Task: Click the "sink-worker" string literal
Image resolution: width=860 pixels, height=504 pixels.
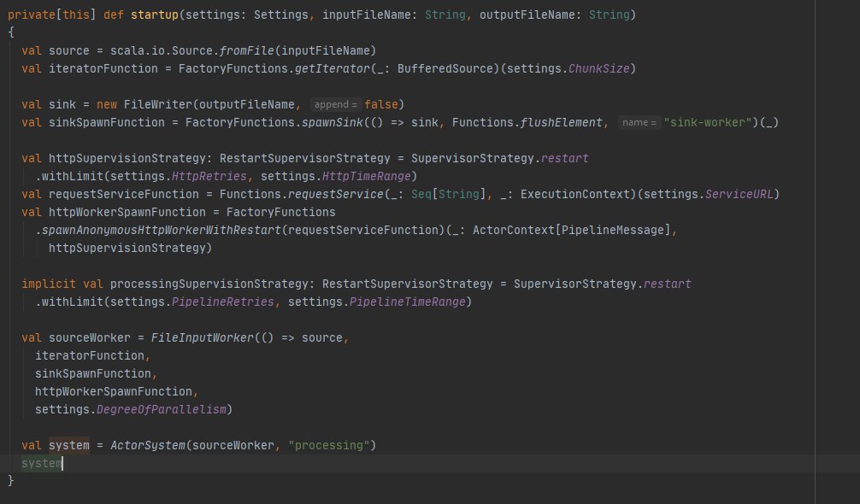Action: [708, 122]
